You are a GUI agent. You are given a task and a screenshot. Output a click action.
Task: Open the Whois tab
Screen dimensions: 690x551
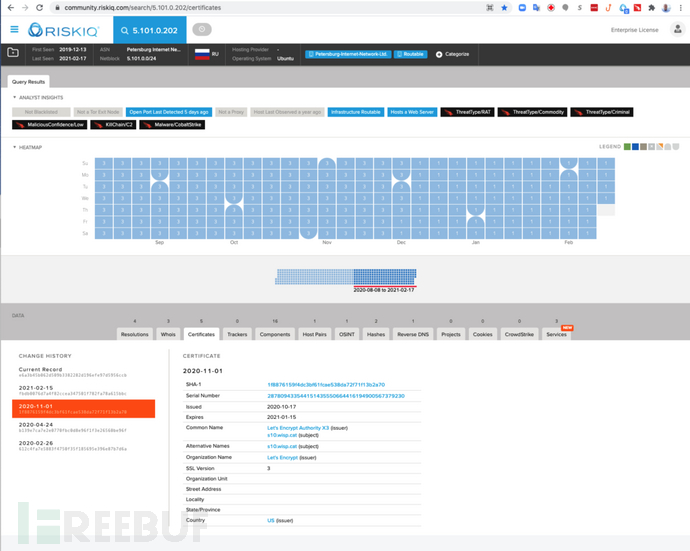tap(168, 334)
